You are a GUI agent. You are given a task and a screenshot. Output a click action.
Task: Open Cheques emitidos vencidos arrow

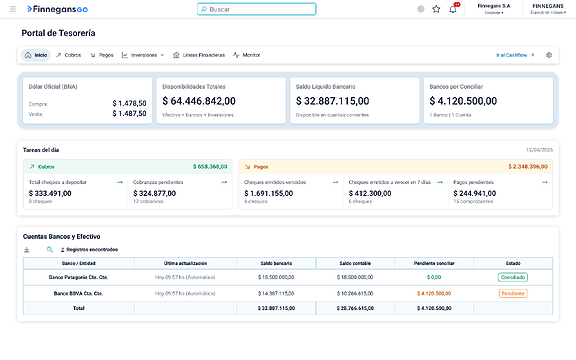(x=335, y=182)
